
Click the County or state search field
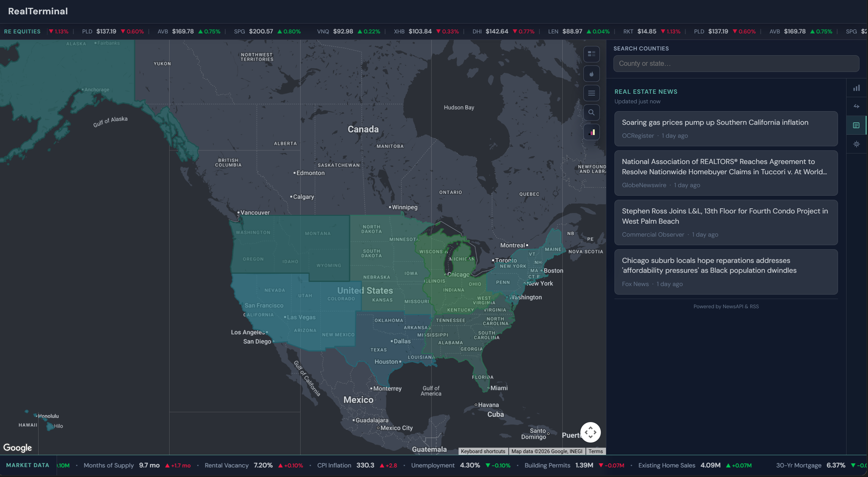tap(736, 64)
